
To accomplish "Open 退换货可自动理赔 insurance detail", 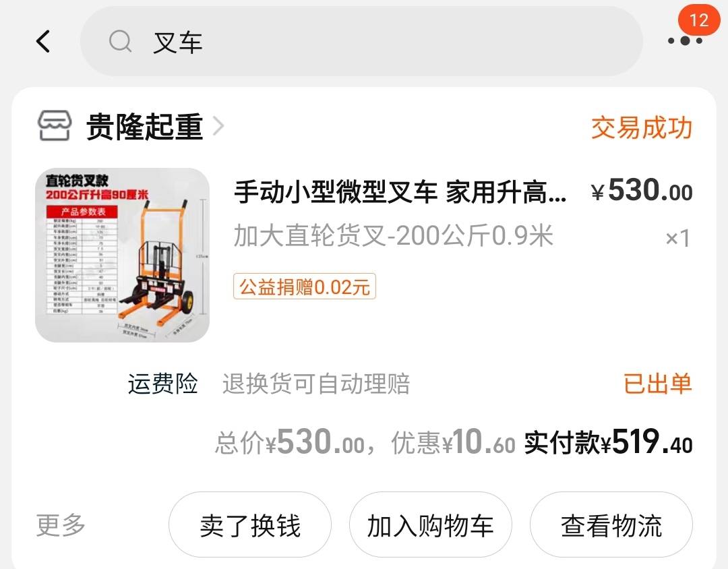I will coord(315,384).
